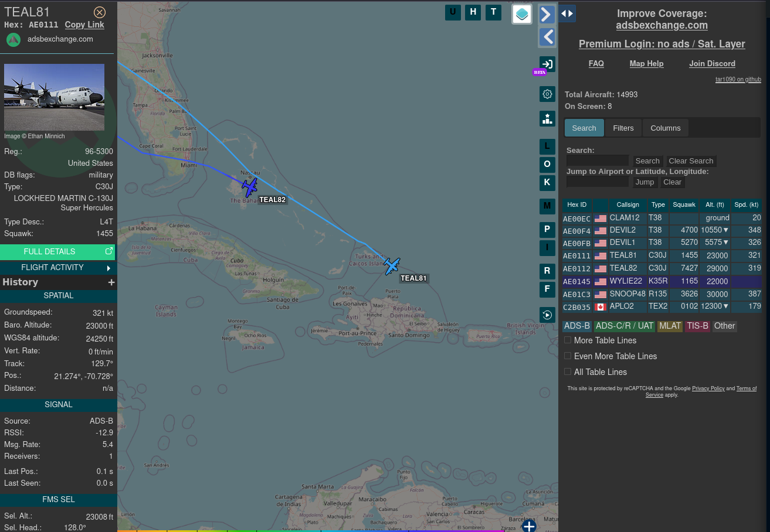The image size is (770, 532).
Task: Click the F map option button
Action: [547, 289]
